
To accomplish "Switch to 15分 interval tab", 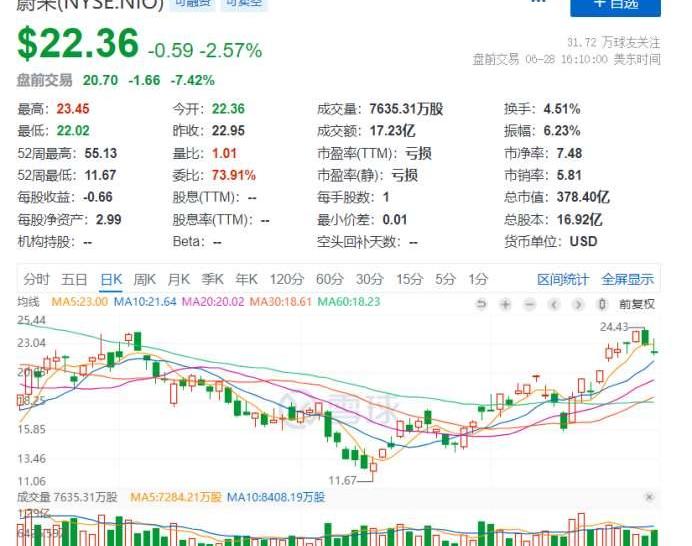I will [x=409, y=279].
